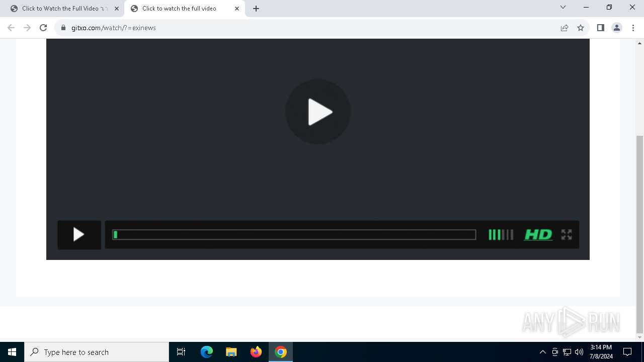
Task: Open the browser side panel
Action: click(x=601, y=28)
